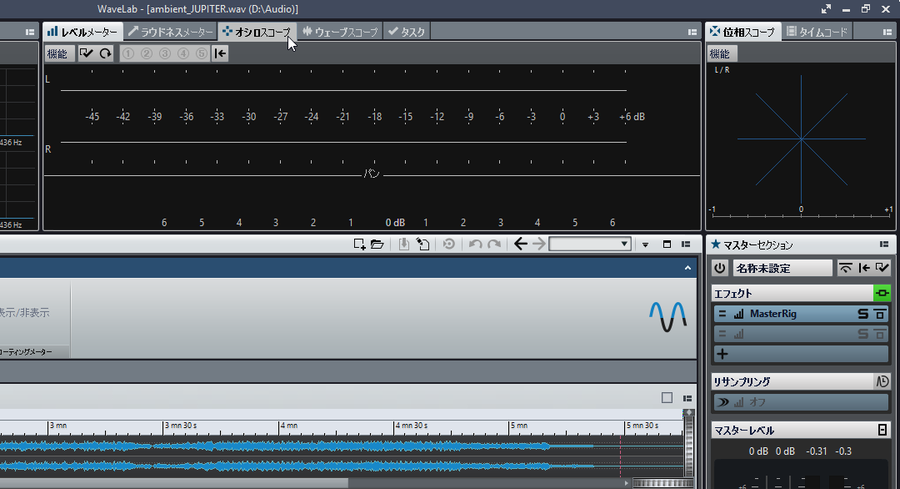The width and height of the screenshot is (900, 489).
Task: Click the horizontal scrollbar below the waveform
Action: tap(173, 483)
